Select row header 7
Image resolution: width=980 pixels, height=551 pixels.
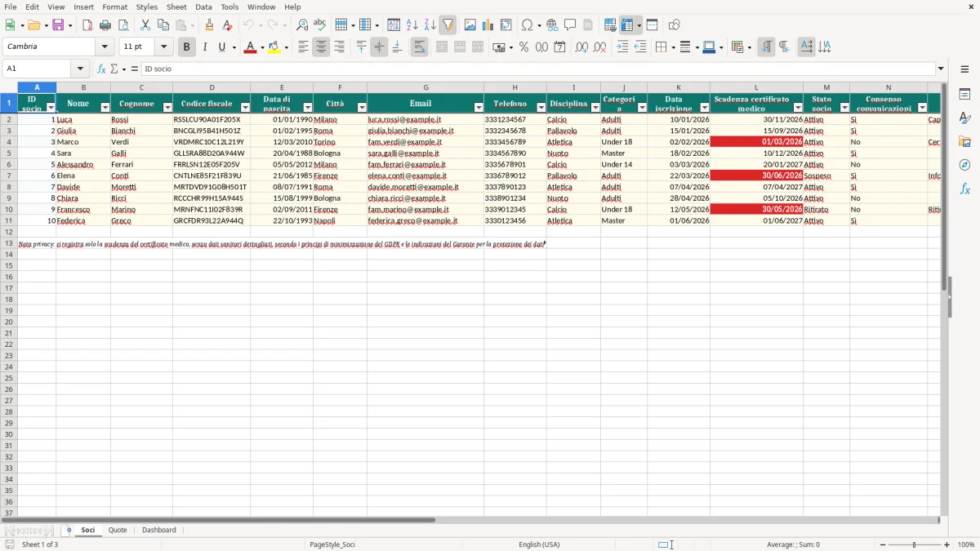click(x=8, y=176)
